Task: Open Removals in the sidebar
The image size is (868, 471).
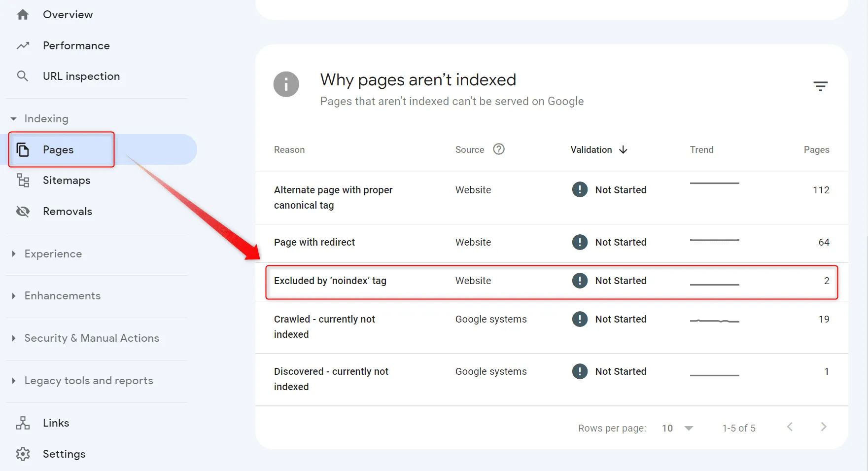Action: click(x=68, y=212)
